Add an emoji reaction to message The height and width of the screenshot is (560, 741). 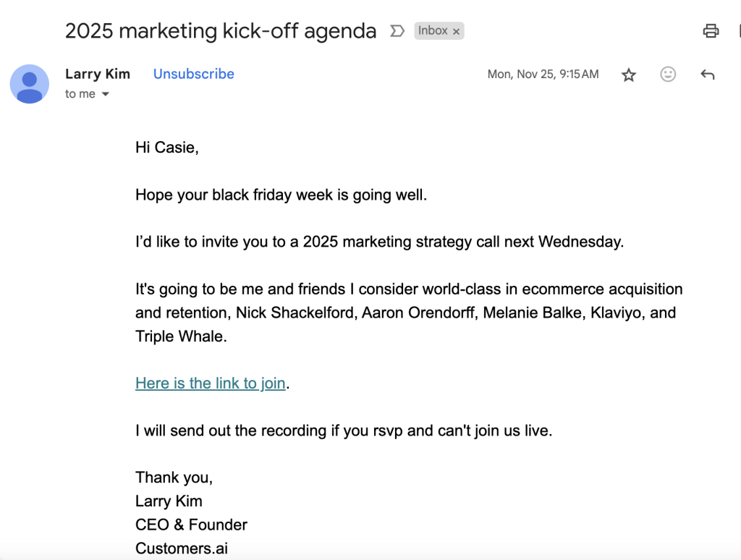coord(668,75)
